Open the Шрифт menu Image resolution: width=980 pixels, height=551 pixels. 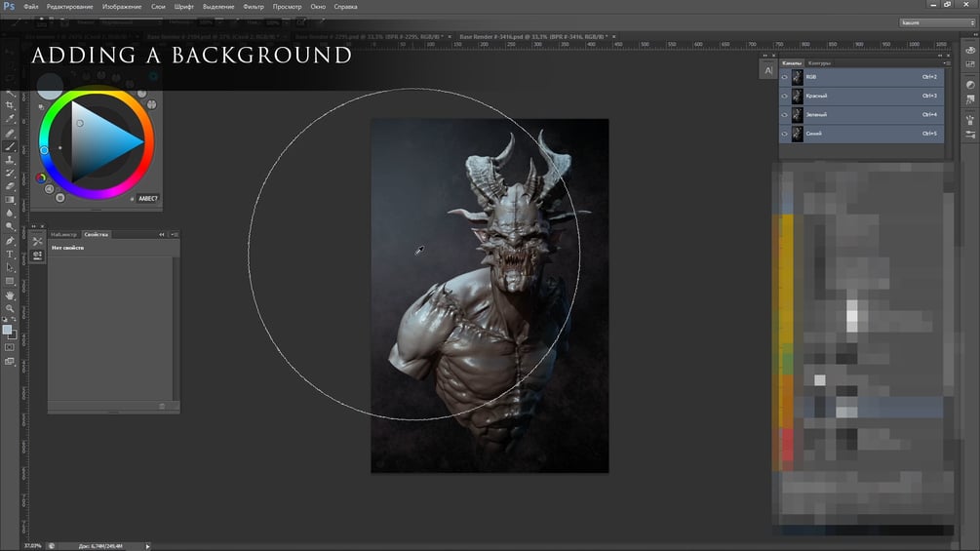tap(183, 7)
